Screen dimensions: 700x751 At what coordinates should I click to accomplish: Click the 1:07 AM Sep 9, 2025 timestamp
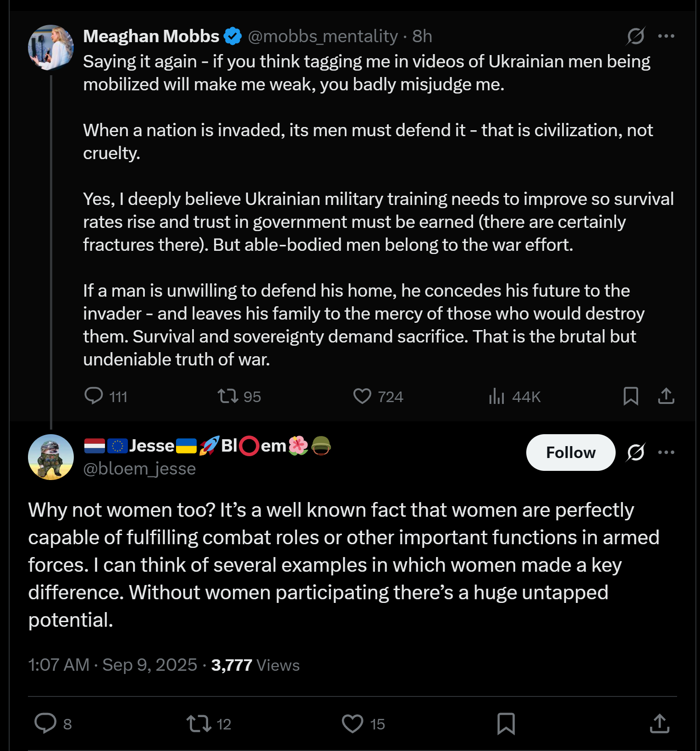(112, 665)
